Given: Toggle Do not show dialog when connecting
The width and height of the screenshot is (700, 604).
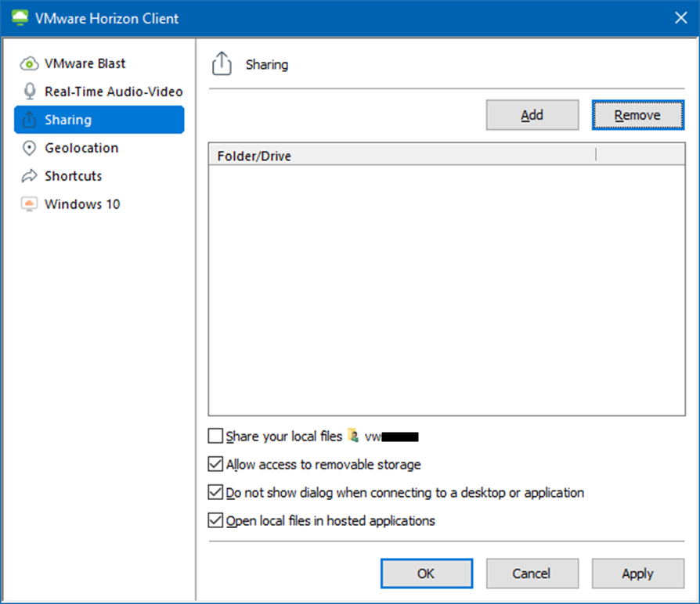Looking at the screenshot, I should (215, 492).
